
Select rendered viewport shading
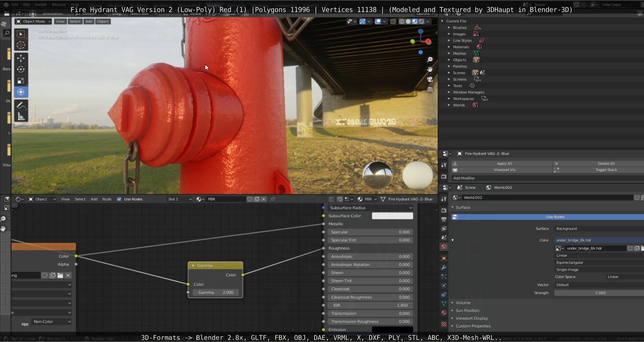(421, 21)
